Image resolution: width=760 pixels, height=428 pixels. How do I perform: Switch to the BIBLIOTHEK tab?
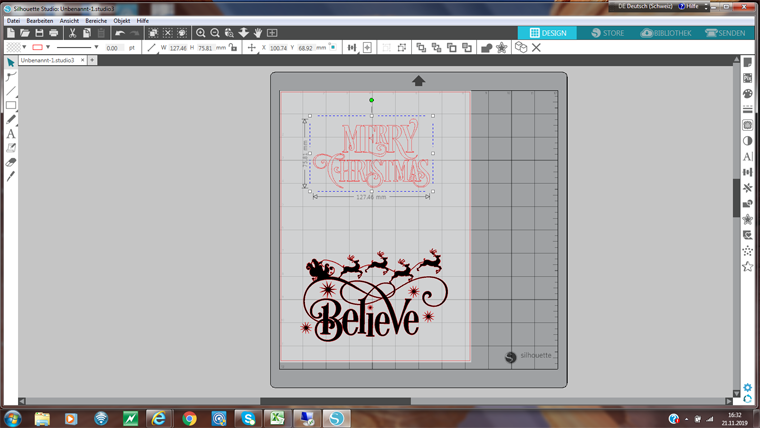(x=666, y=33)
